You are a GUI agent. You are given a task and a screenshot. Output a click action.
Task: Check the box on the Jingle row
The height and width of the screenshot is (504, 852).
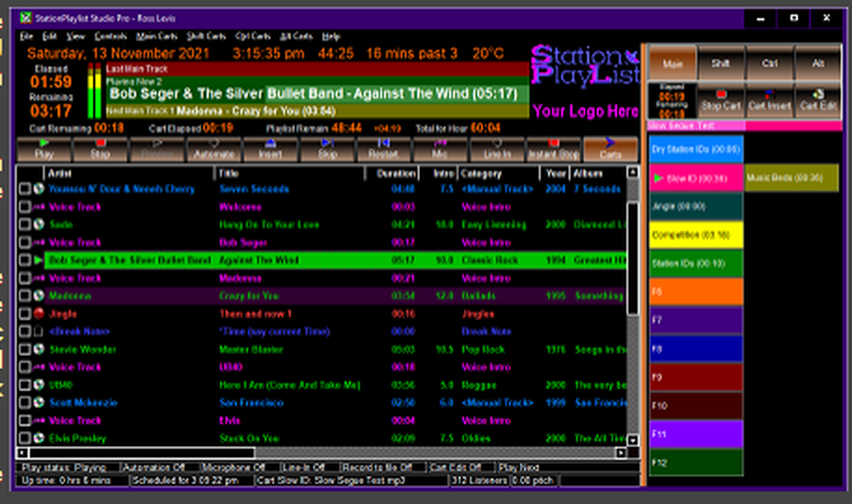click(25, 313)
